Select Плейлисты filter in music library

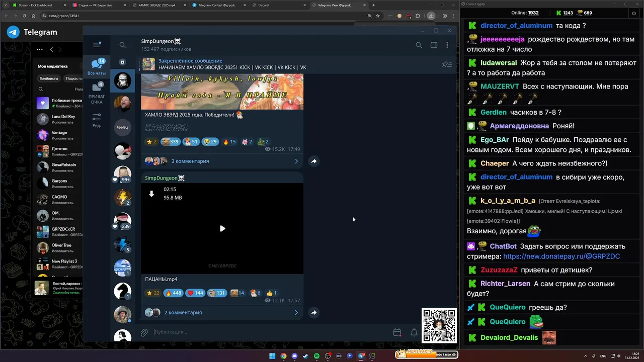[x=49, y=78]
